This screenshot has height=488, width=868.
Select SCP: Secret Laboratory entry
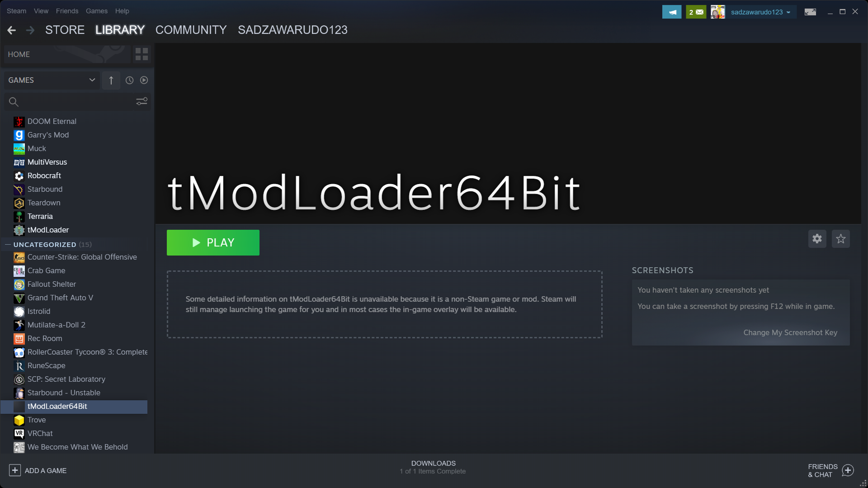click(x=74, y=379)
